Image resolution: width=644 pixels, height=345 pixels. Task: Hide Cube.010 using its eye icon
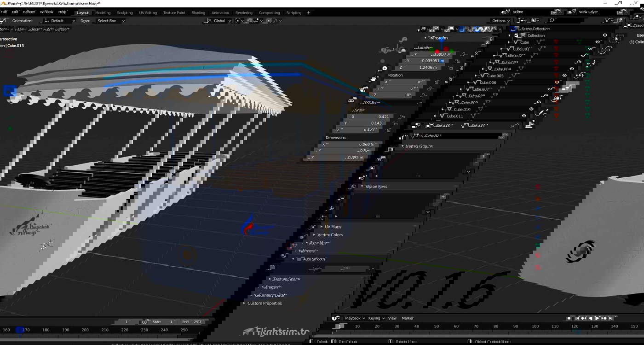coord(531,109)
